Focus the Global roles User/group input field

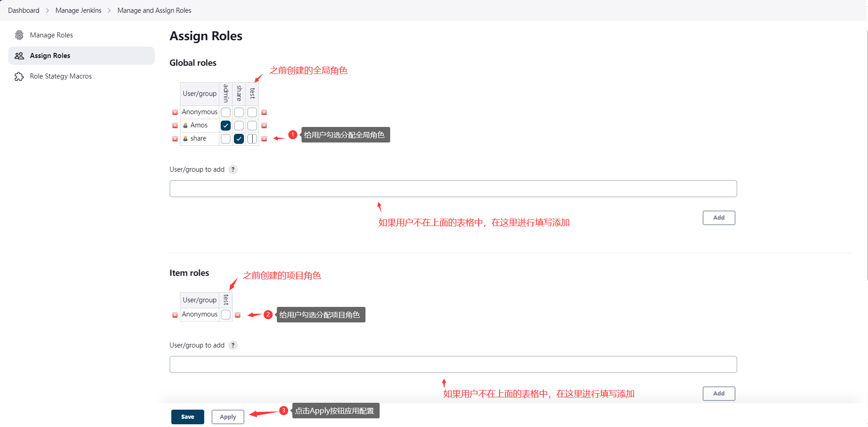click(453, 189)
